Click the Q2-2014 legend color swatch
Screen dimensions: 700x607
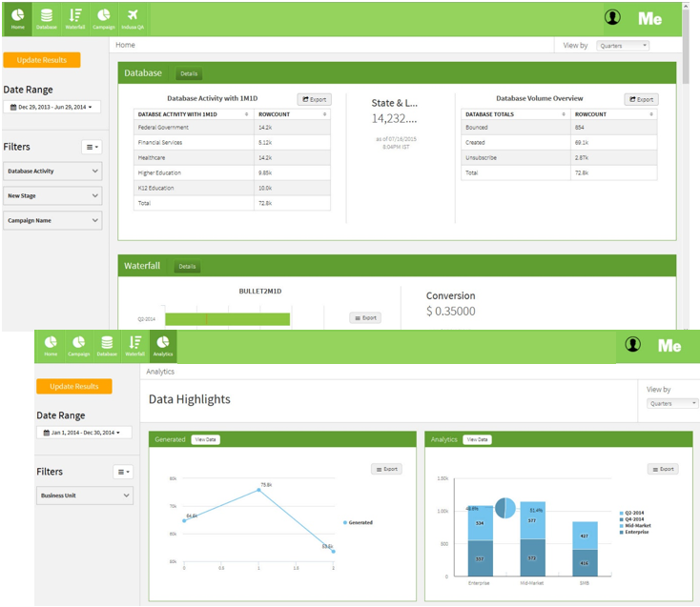(x=621, y=513)
